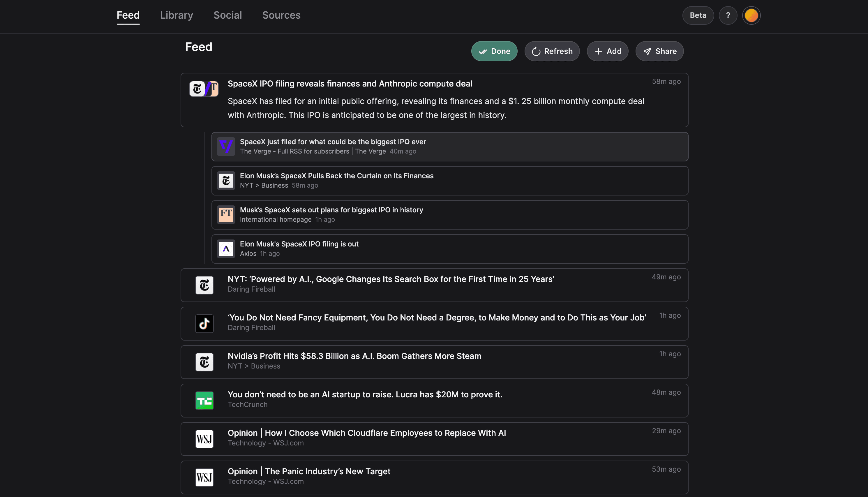Click The Verge logo icon
The height and width of the screenshot is (497, 868).
coord(226,147)
